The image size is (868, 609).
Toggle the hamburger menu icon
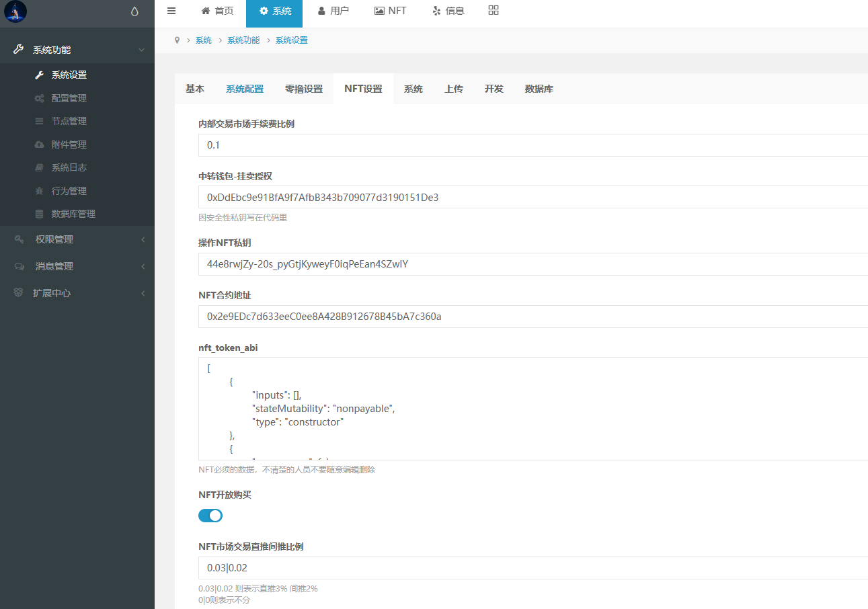(x=171, y=11)
